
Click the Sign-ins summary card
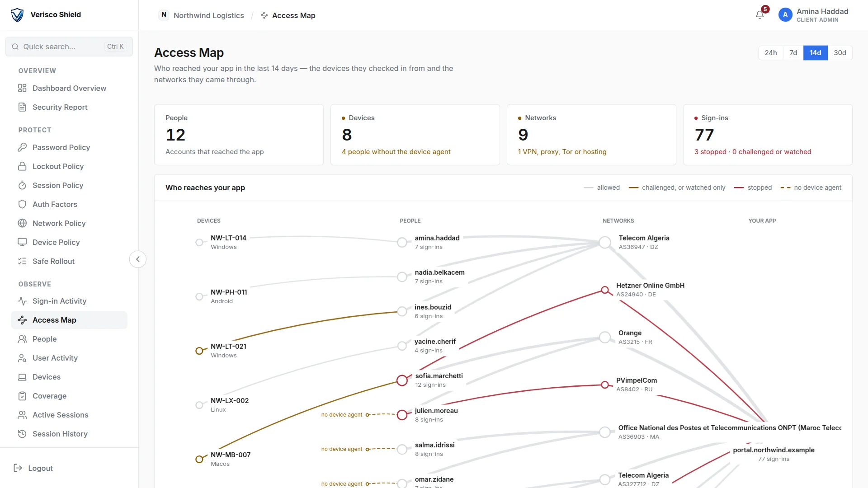tap(768, 135)
